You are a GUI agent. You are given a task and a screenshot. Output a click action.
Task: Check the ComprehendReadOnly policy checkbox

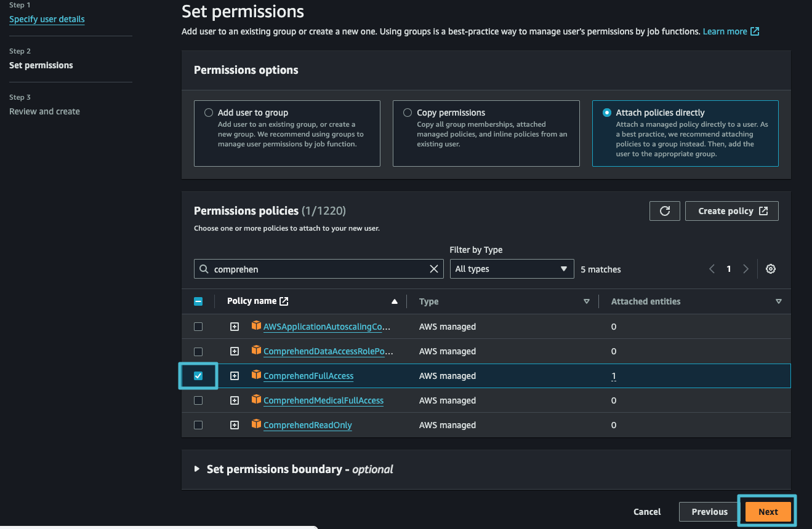click(198, 425)
